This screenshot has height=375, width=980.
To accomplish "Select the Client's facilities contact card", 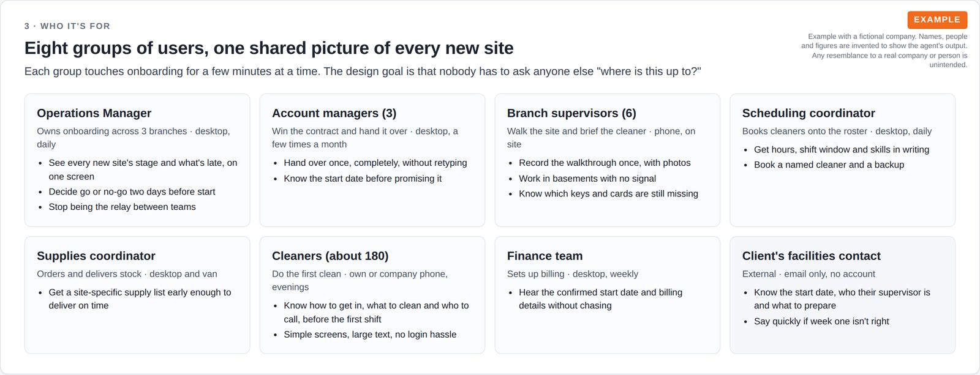I will 842,295.
